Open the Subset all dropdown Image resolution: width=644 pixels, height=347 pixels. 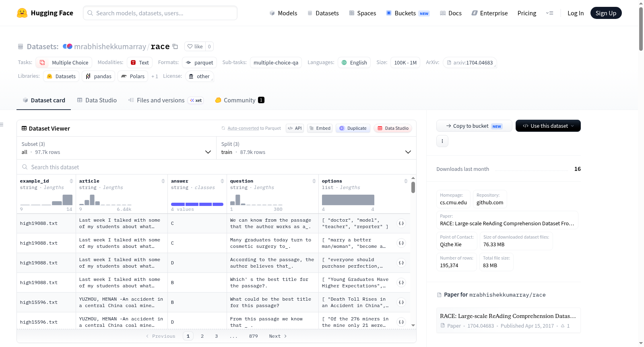[x=116, y=148]
